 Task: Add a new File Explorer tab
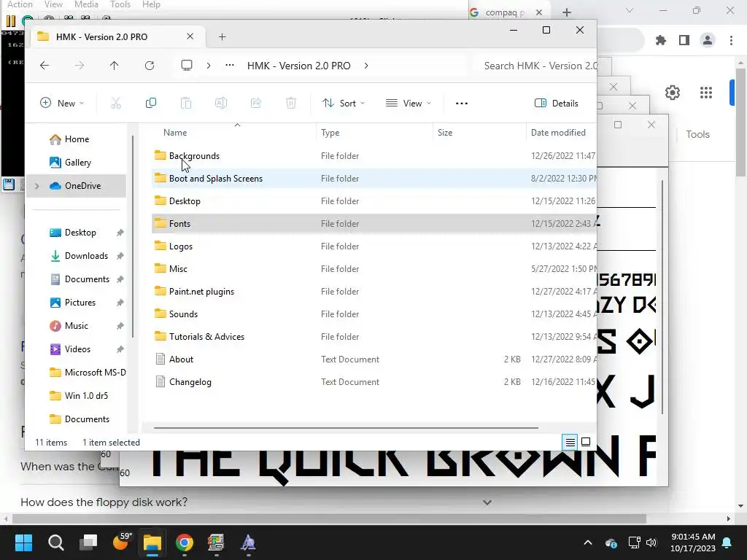click(x=222, y=36)
